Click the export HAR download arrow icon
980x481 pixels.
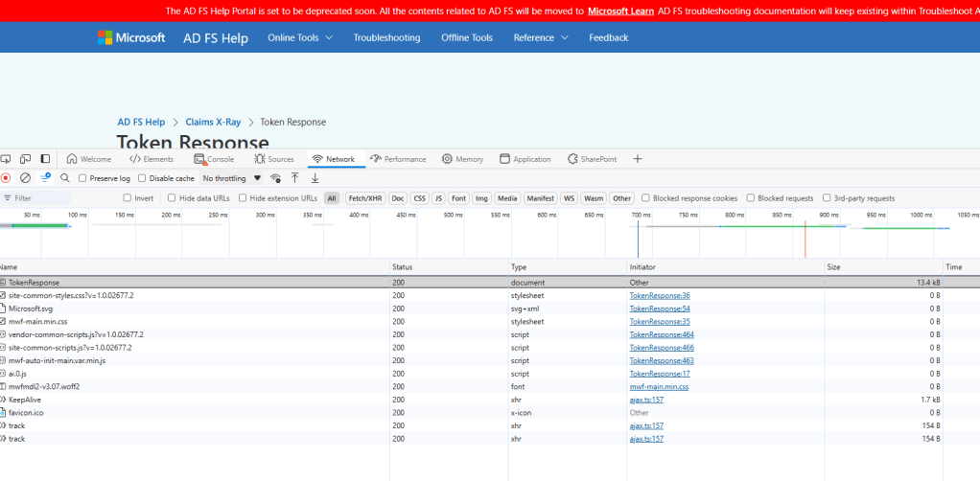click(x=315, y=178)
